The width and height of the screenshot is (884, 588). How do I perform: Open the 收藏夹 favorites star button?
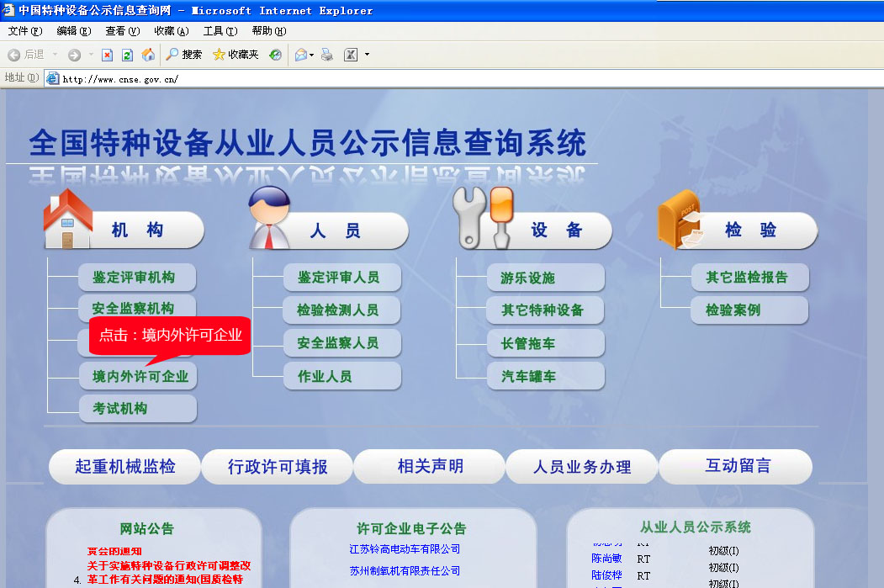tap(236, 55)
